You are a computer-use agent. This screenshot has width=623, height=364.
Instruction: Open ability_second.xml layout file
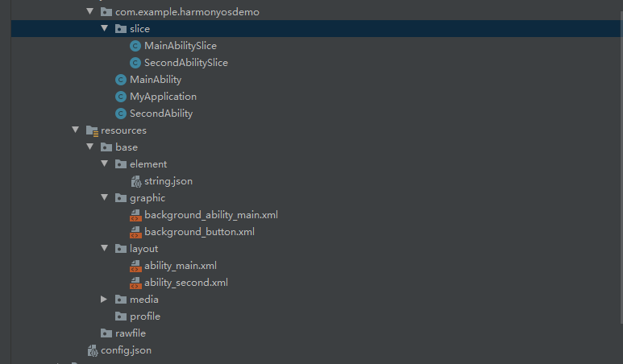coord(186,283)
